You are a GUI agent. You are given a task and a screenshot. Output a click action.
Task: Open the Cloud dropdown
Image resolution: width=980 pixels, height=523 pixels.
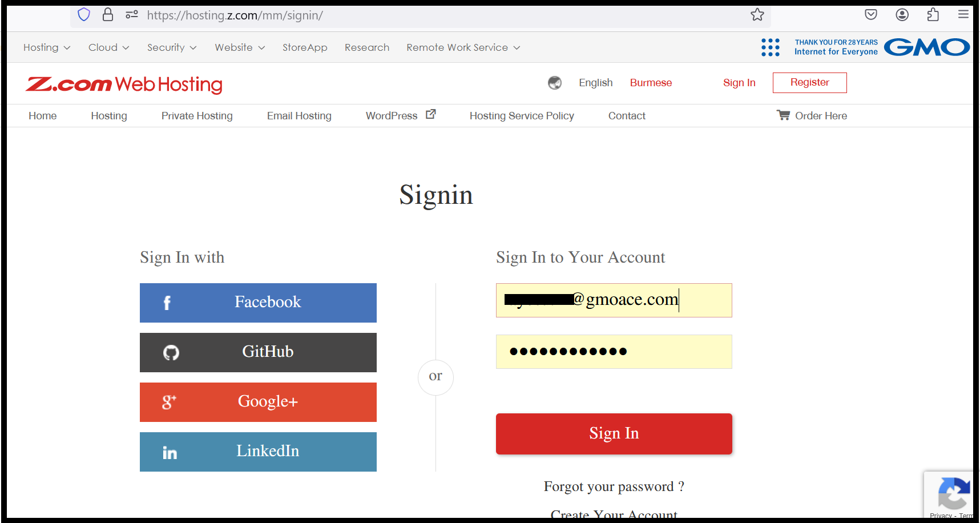coord(108,47)
